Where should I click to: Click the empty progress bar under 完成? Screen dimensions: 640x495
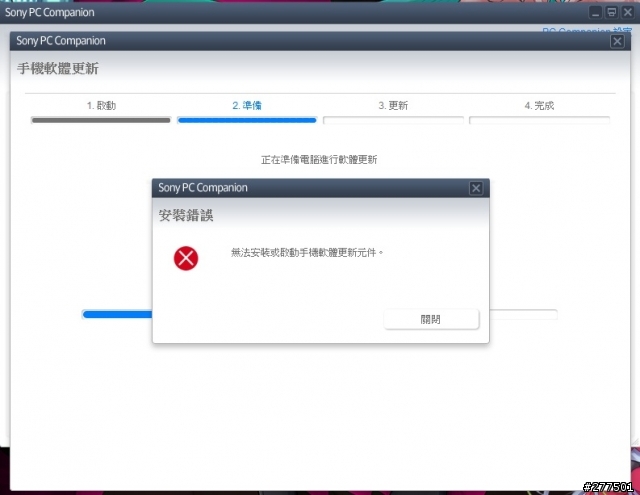point(539,120)
